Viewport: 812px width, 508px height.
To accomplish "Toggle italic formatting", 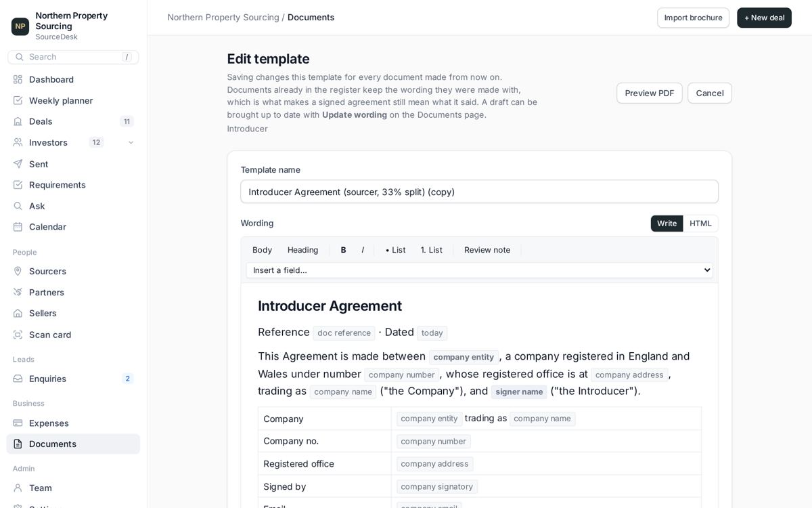I will pos(363,250).
